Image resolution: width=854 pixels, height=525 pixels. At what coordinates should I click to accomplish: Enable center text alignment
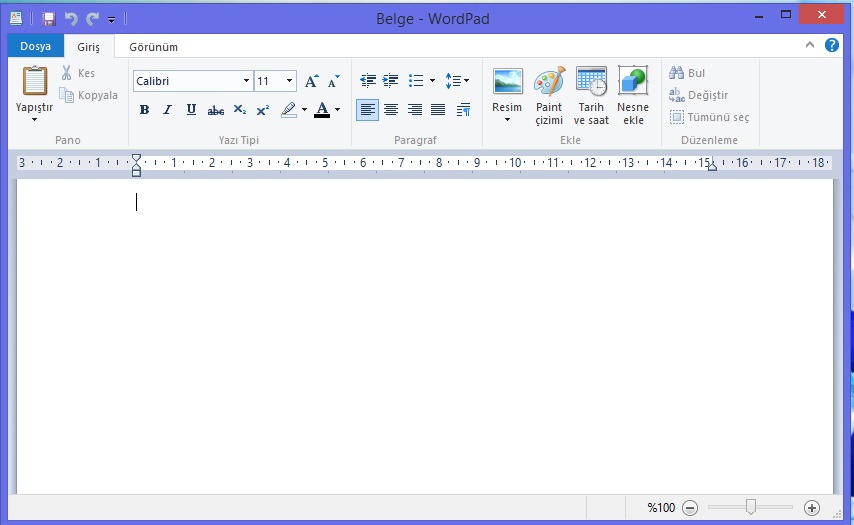click(x=391, y=110)
